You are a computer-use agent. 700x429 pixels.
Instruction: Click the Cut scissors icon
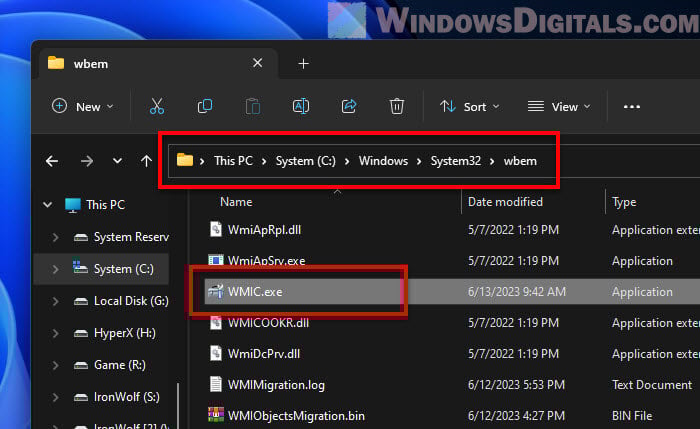pyautogui.click(x=157, y=106)
